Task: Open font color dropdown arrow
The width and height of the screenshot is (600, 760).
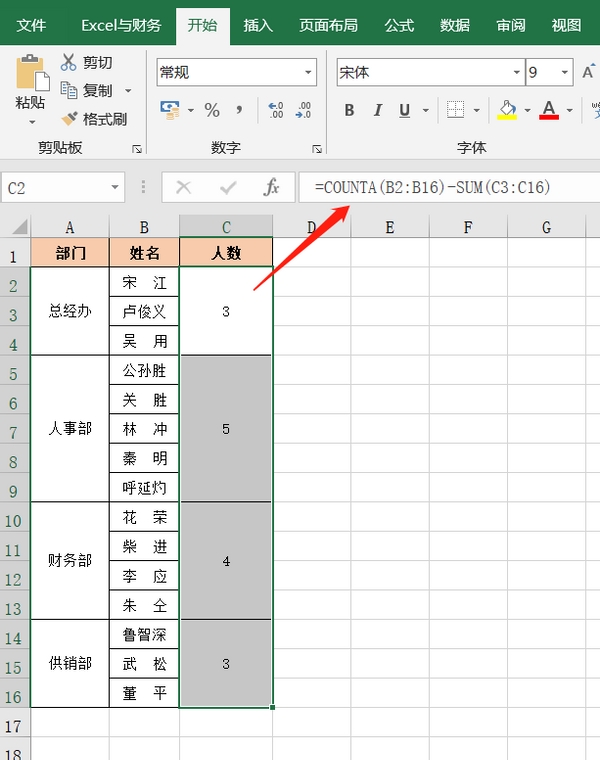Action: point(569,111)
